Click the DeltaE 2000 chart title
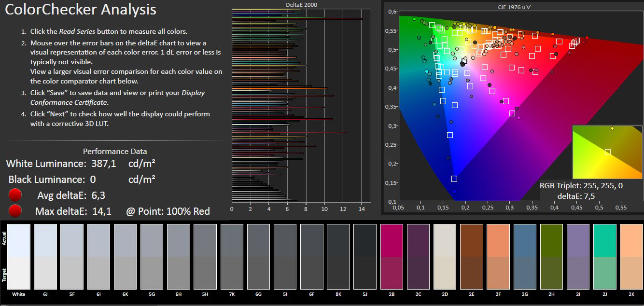 coord(302,5)
